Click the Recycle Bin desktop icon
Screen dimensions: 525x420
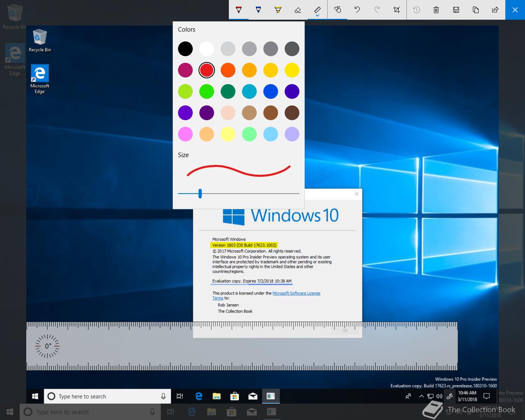click(40, 41)
